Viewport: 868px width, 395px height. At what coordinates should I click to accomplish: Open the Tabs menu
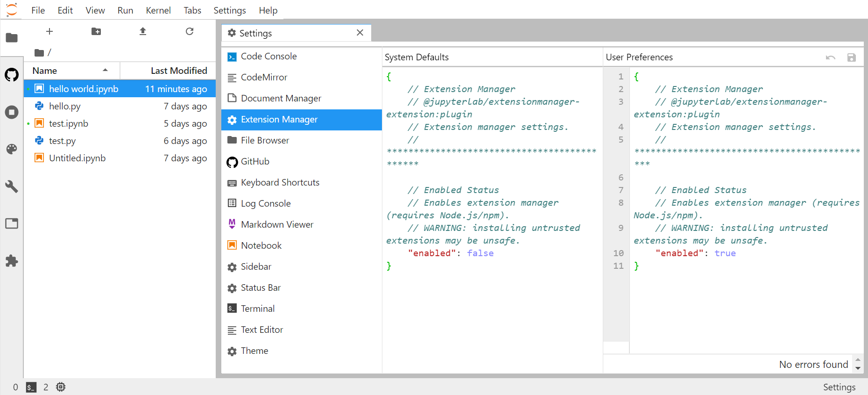(192, 10)
